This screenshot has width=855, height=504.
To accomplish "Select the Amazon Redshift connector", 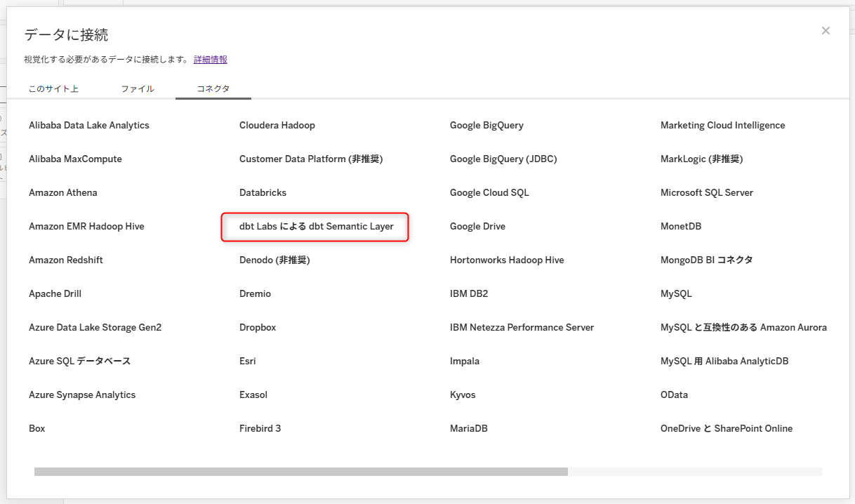I will tap(66, 260).
